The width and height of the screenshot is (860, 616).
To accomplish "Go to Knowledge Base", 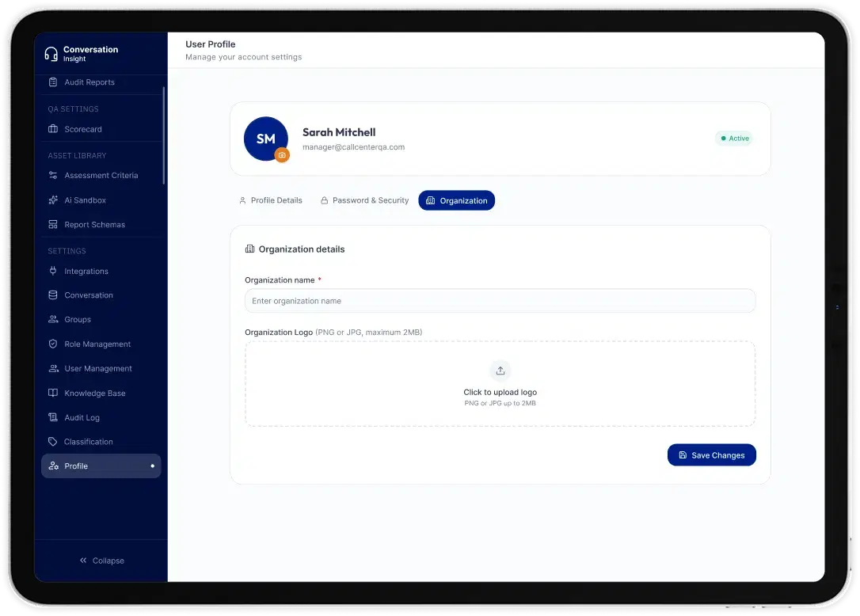I will tap(101, 393).
